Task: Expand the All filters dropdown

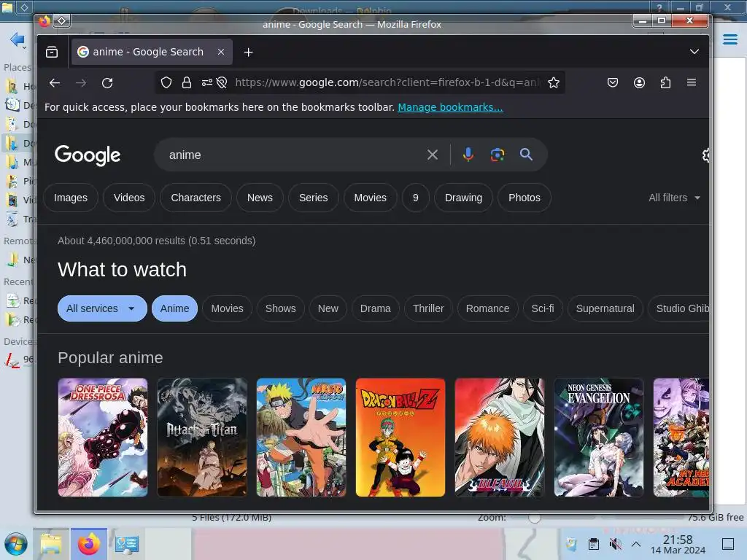Action: tap(675, 198)
